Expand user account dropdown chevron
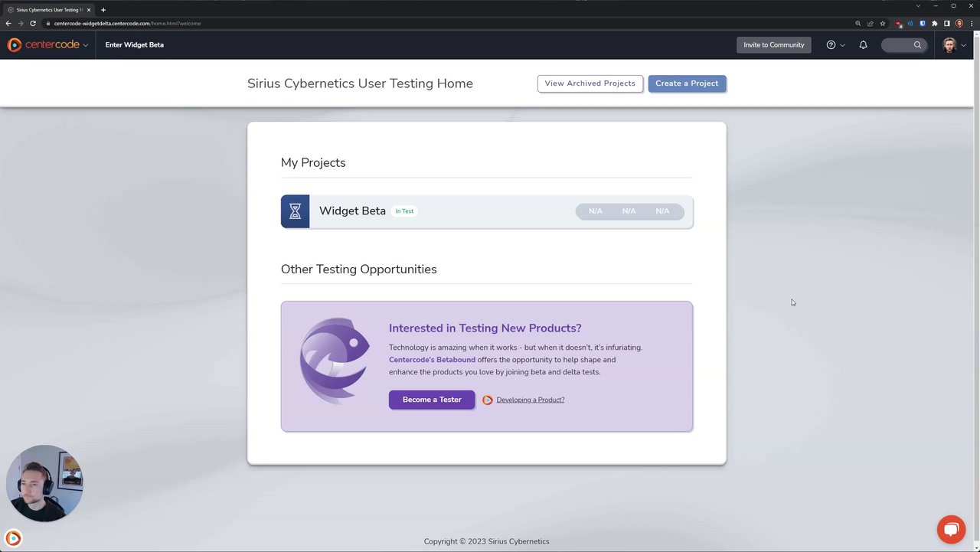The height and width of the screenshot is (552, 980). pyautogui.click(x=963, y=45)
